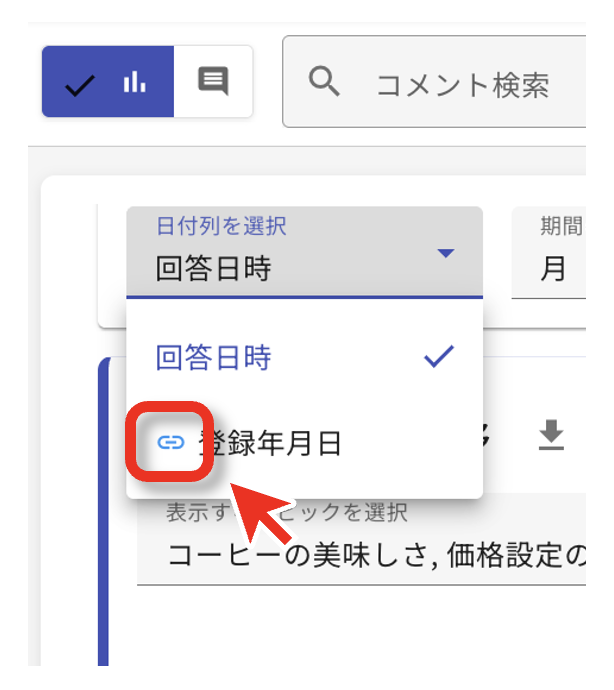Click the コメント検索 search field
Image resolution: width=614 pixels, height=690 pixels.
coord(434,82)
